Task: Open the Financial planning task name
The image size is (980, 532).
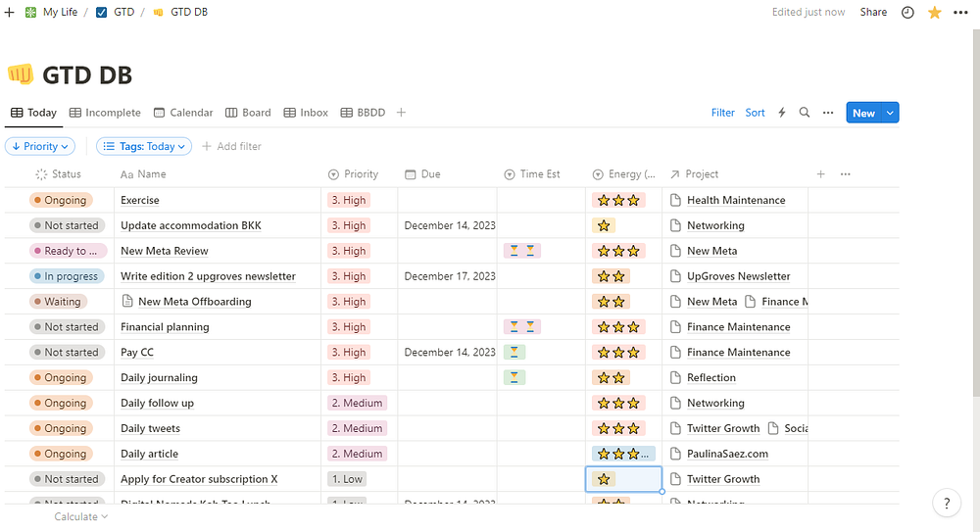Action: (x=165, y=327)
